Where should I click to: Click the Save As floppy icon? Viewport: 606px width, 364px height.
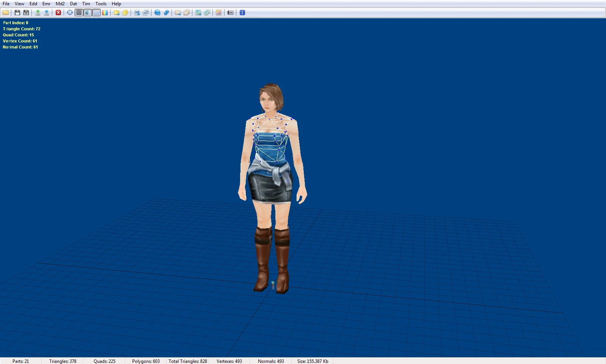pos(26,12)
